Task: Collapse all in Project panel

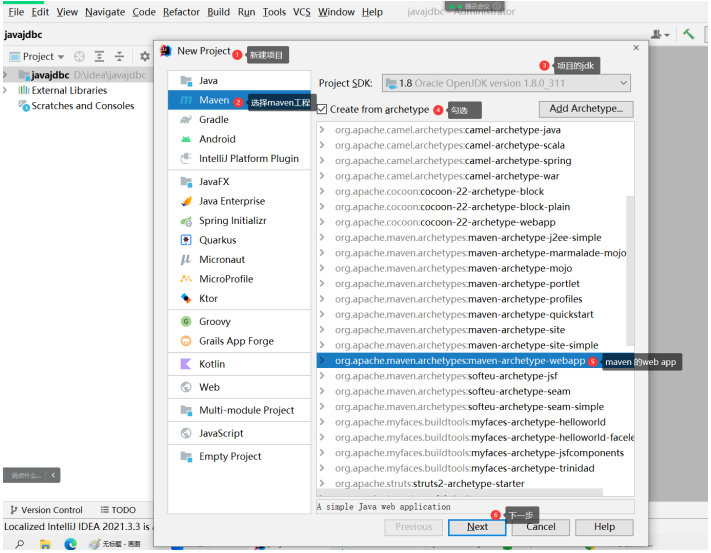Action: coord(119,57)
